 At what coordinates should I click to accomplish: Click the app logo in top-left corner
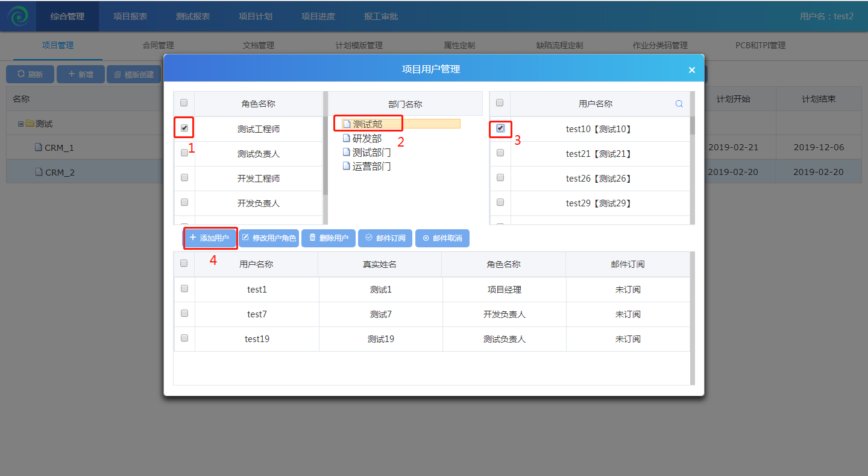pyautogui.click(x=18, y=16)
